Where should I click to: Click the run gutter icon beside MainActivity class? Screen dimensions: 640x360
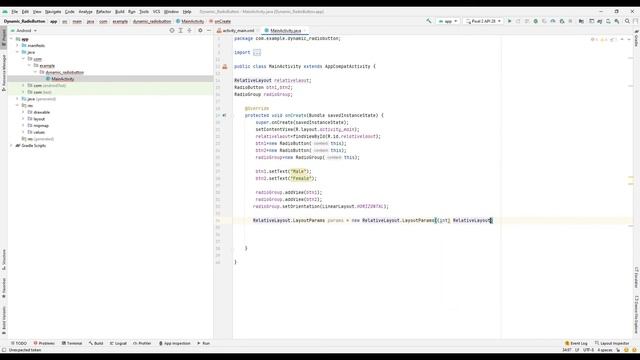pyautogui.click(x=224, y=66)
